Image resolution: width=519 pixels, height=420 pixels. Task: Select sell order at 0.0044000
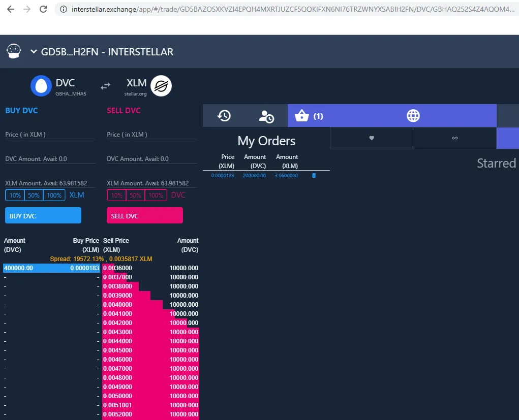[x=150, y=341]
